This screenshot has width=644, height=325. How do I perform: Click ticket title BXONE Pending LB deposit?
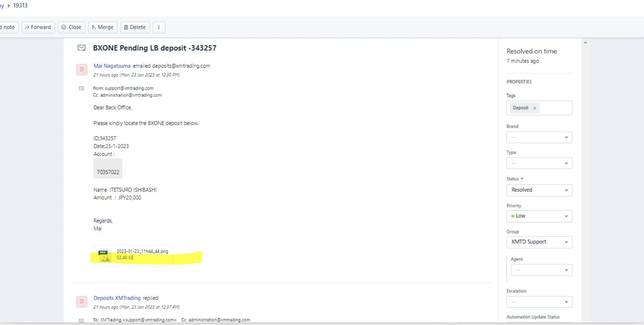pyautogui.click(x=155, y=48)
